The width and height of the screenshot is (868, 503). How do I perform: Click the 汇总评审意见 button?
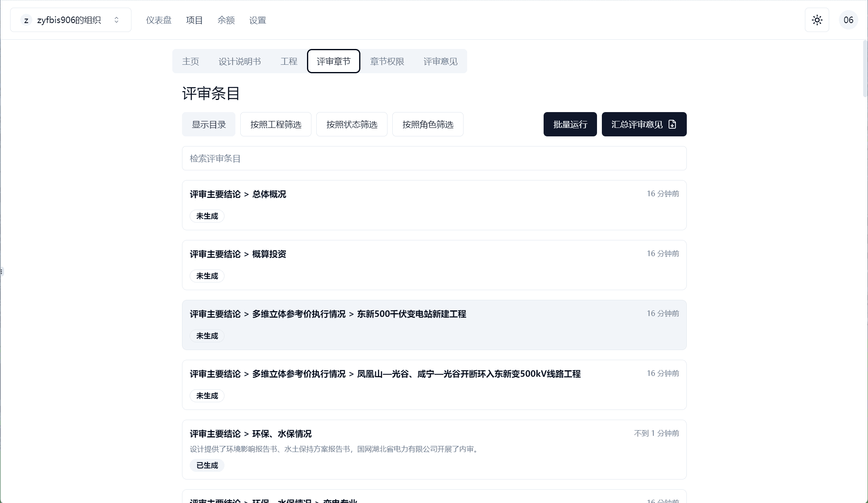coord(644,124)
